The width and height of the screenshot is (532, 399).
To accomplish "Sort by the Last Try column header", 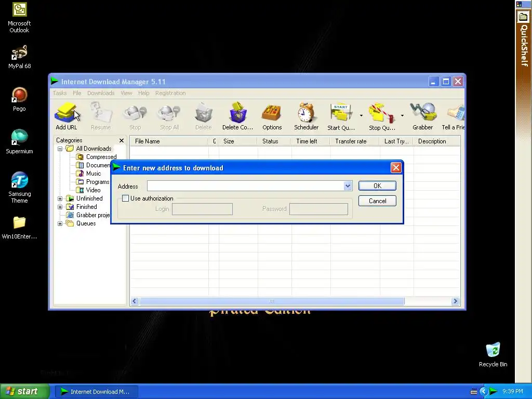I will tap(396, 141).
